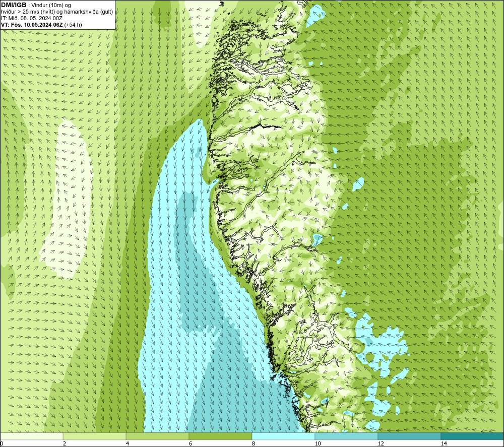Click the 2–4 m/s legend color swatch

click(95, 436)
